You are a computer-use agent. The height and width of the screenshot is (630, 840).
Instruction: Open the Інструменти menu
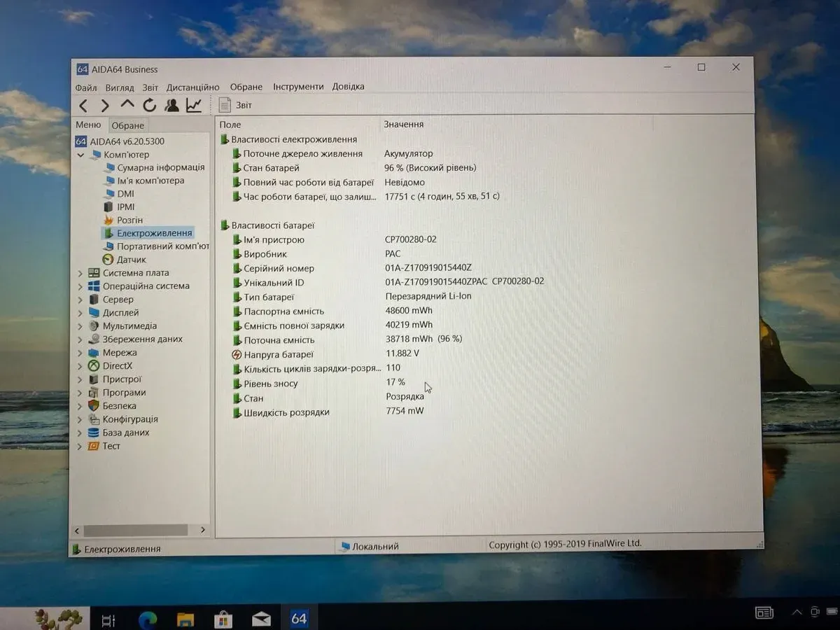(298, 87)
